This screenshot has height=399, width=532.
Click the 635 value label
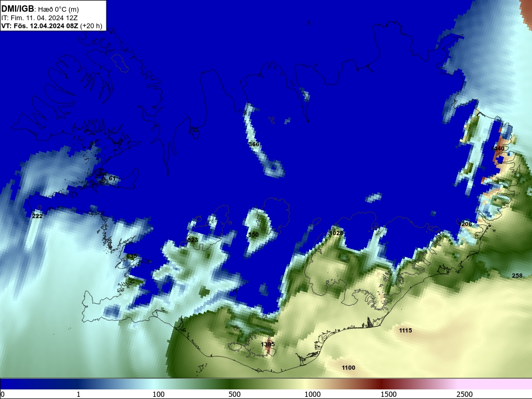coord(131,256)
